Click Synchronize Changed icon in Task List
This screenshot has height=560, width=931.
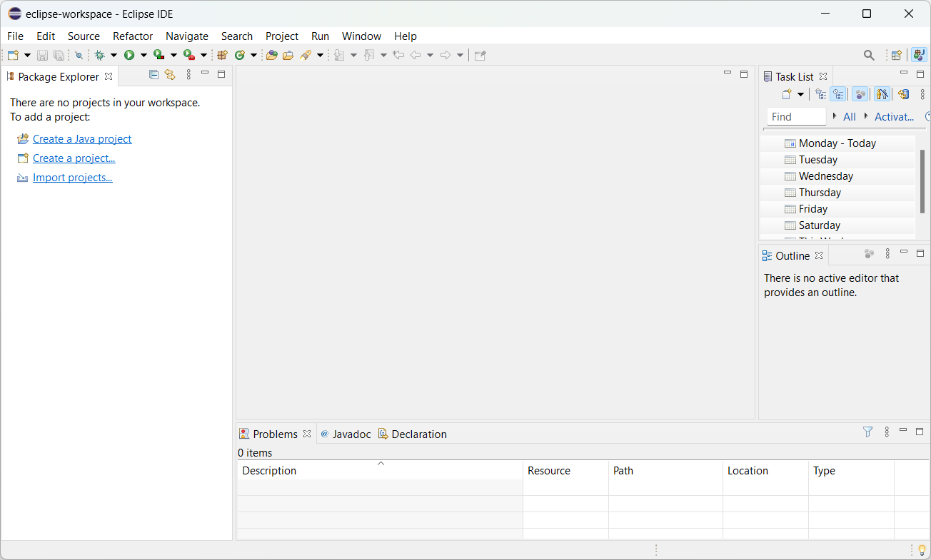pos(904,94)
